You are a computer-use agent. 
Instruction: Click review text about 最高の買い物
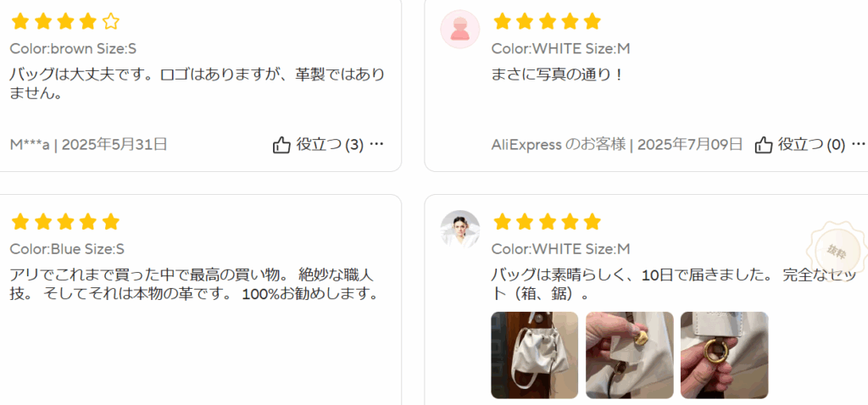click(194, 284)
